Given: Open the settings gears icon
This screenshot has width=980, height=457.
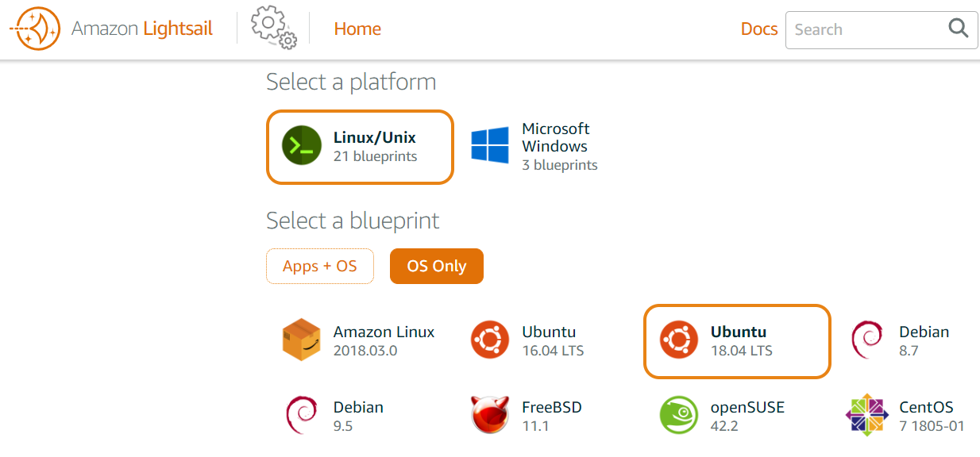Looking at the screenshot, I should (x=274, y=28).
